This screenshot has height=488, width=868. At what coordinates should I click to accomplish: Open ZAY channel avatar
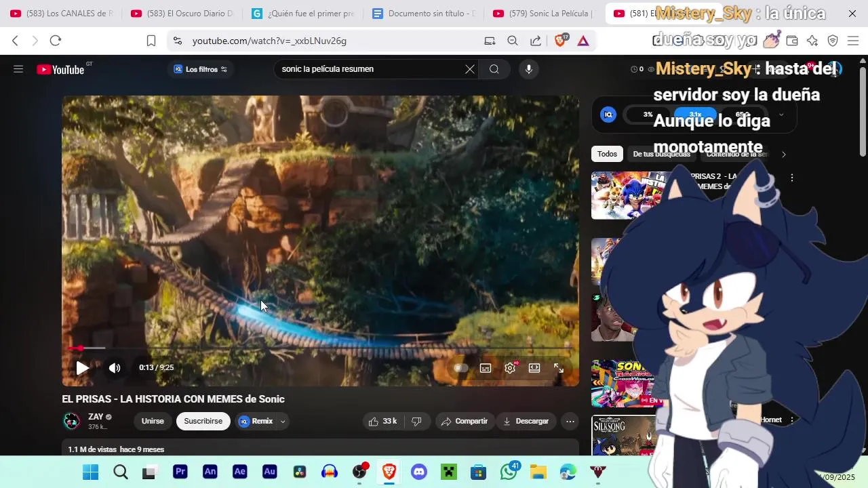click(x=72, y=422)
